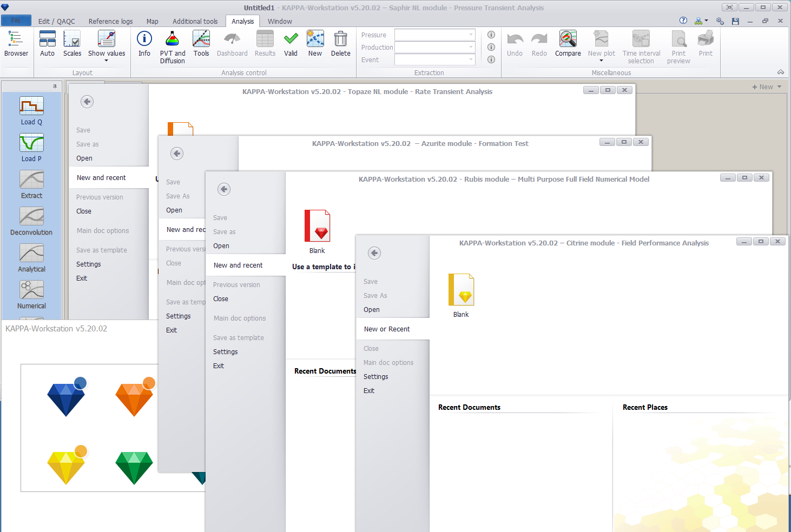Click back arrow in Azurite window
The width and height of the screenshot is (791, 532).
pos(177,154)
